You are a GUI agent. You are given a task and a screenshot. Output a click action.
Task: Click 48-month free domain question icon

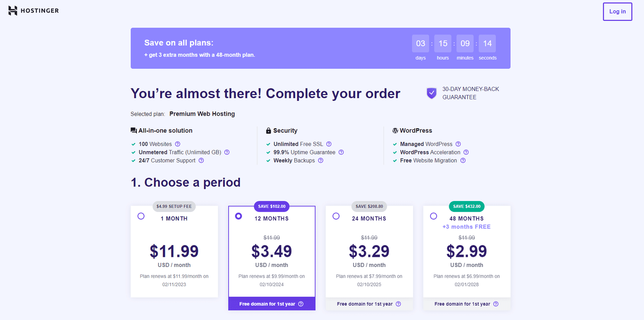496,304
